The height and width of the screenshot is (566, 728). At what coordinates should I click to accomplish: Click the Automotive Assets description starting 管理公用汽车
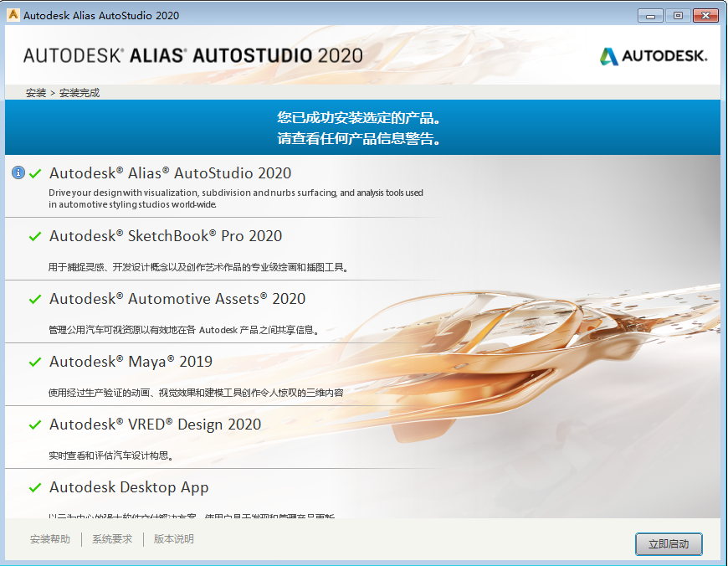[x=184, y=330]
